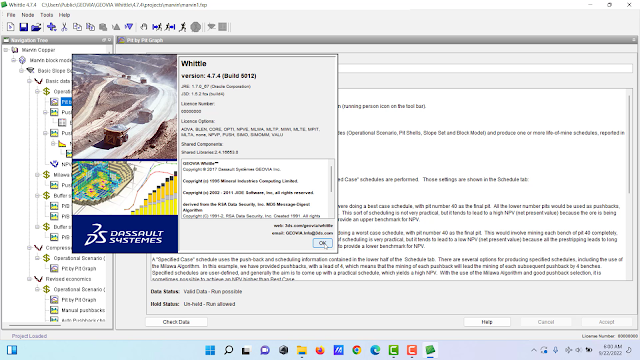Select Manual pushbacks node in tree
Screen dimensions: 640x360
[83, 310]
